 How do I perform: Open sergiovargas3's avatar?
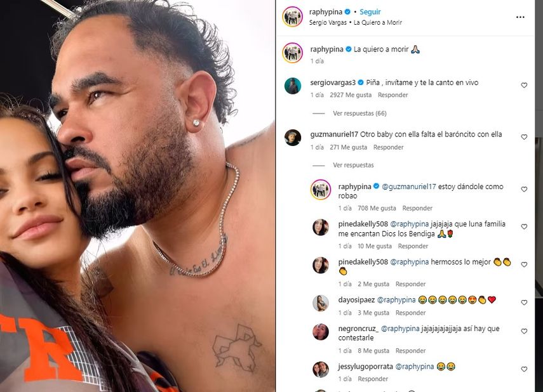[293, 86]
